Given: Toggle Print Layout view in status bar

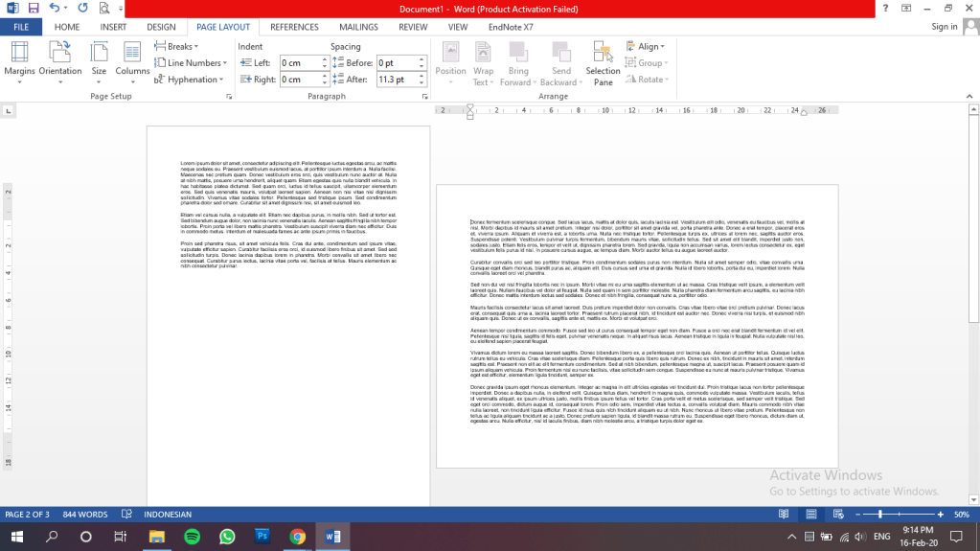Looking at the screenshot, I should click(809, 515).
